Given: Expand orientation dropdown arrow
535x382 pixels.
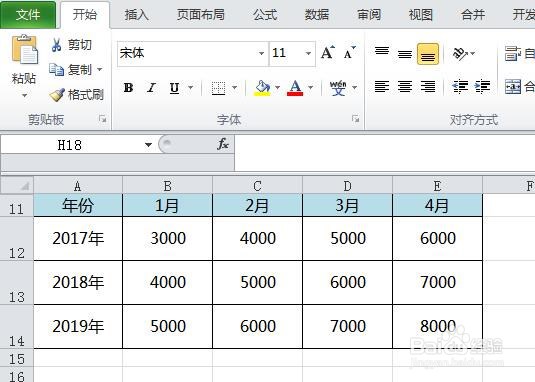Looking at the screenshot, I should click(x=473, y=54).
